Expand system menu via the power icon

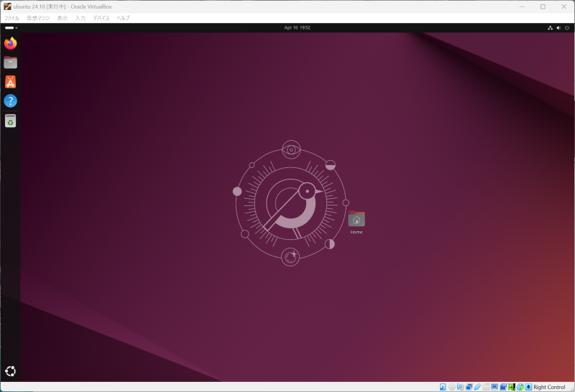pos(567,27)
